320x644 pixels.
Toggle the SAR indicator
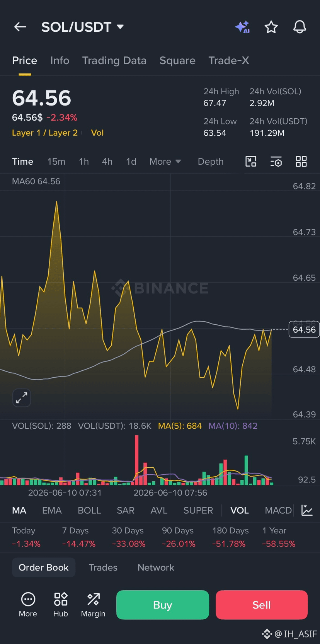point(126,510)
